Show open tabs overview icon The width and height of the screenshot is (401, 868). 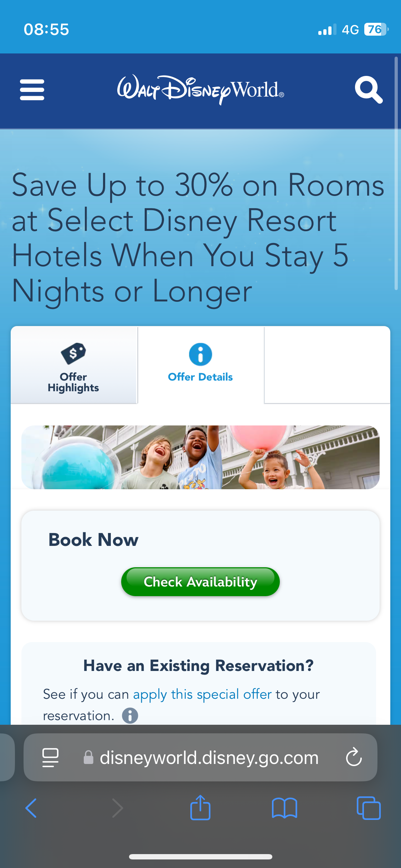[x=369, y=808]
